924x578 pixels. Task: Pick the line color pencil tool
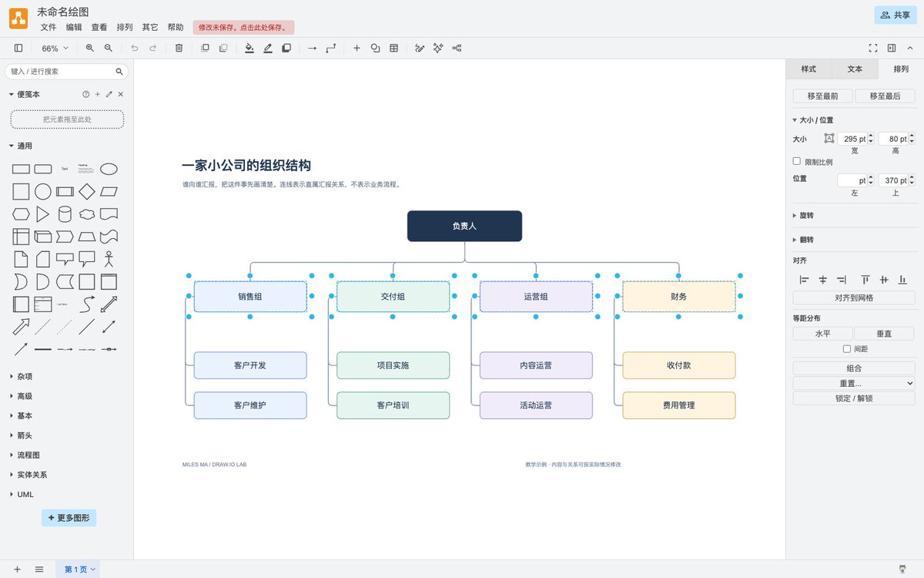[x=268, y=48]
